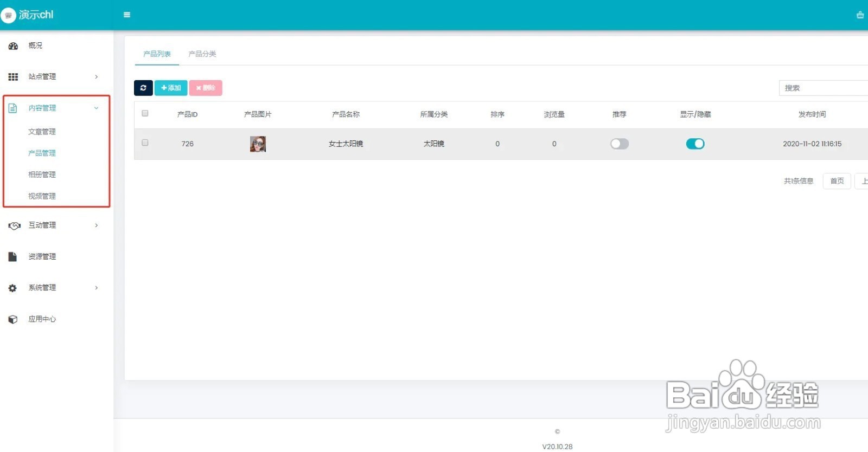Click category cell 太阳镜
The height and width of the screenshot is (452, 868).
434,144
